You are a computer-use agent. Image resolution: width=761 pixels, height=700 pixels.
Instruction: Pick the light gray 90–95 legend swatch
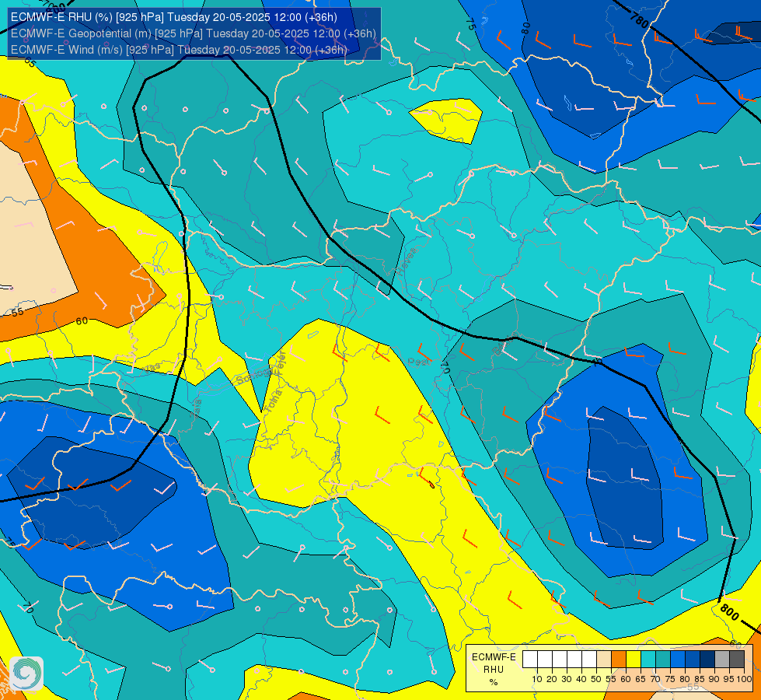(x=722, y=660)
